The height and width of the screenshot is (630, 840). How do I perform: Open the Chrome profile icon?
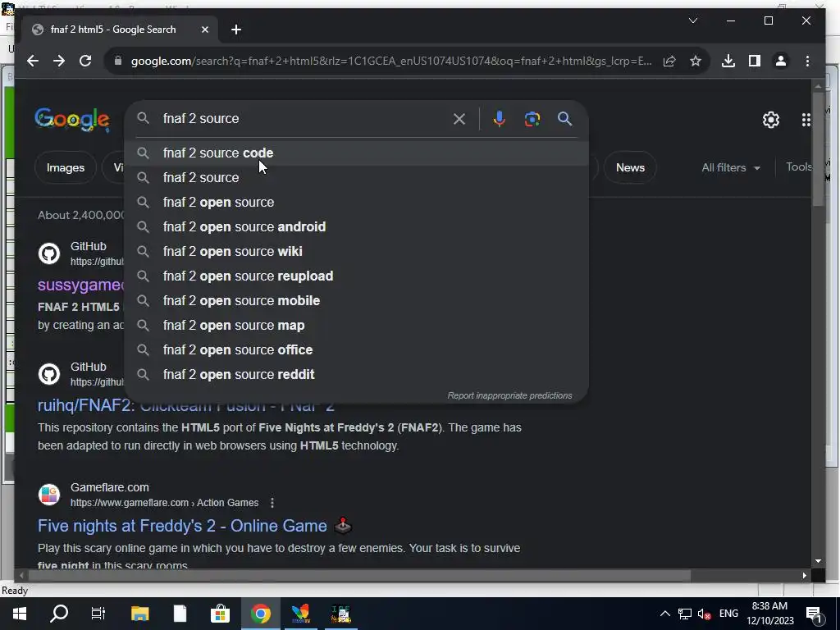781,61
